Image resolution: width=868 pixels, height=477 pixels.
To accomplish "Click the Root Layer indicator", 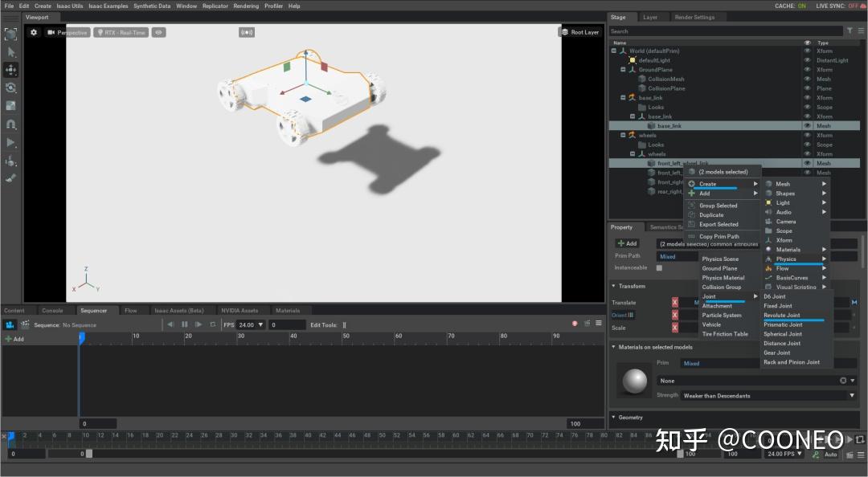I will 580,32.
